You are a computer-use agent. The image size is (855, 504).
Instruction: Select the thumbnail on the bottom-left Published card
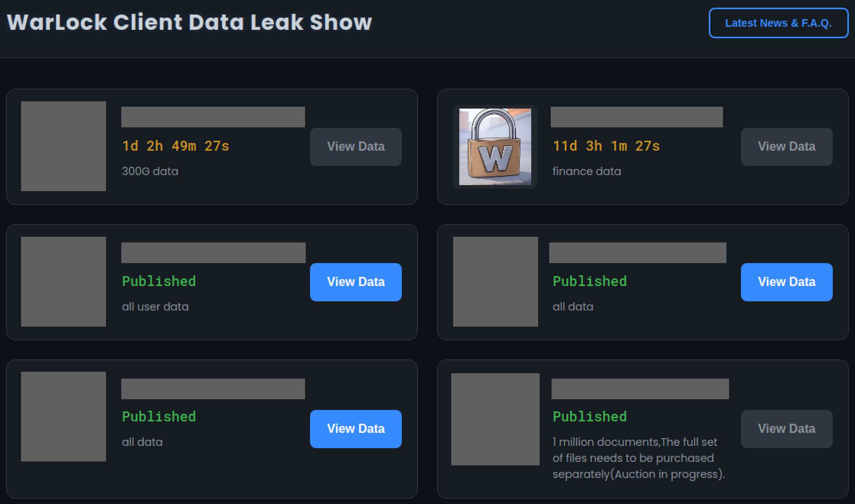pyautogui.click(x=64, y=417)
